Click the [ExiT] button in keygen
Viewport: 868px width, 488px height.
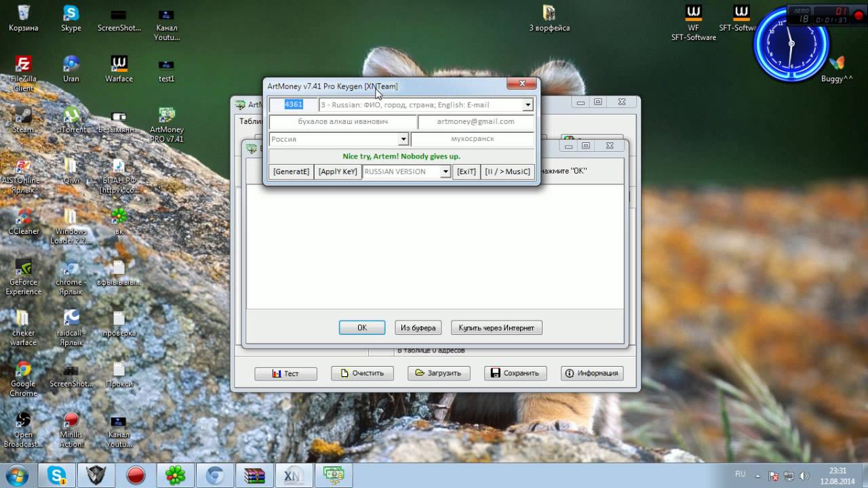point(467,171)
